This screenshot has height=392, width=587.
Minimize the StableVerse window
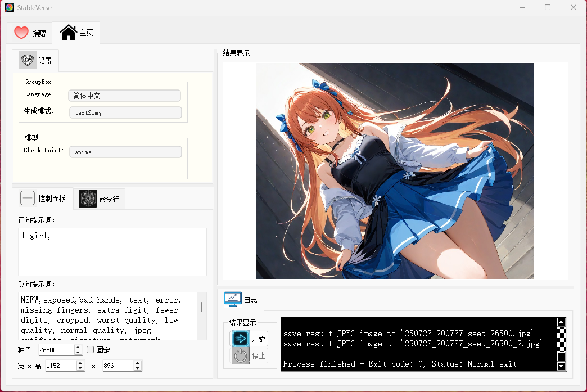click(522, 7)
